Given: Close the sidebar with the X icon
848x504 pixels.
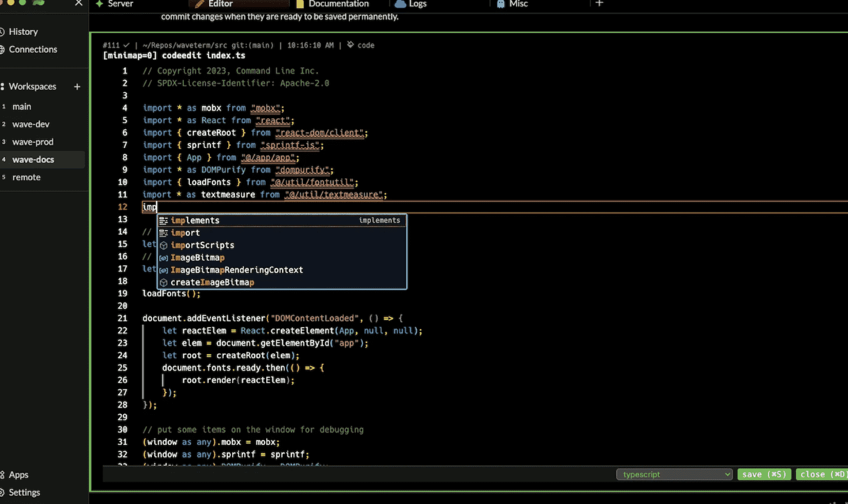Looking at the screenshot, I should click(78, 4).
